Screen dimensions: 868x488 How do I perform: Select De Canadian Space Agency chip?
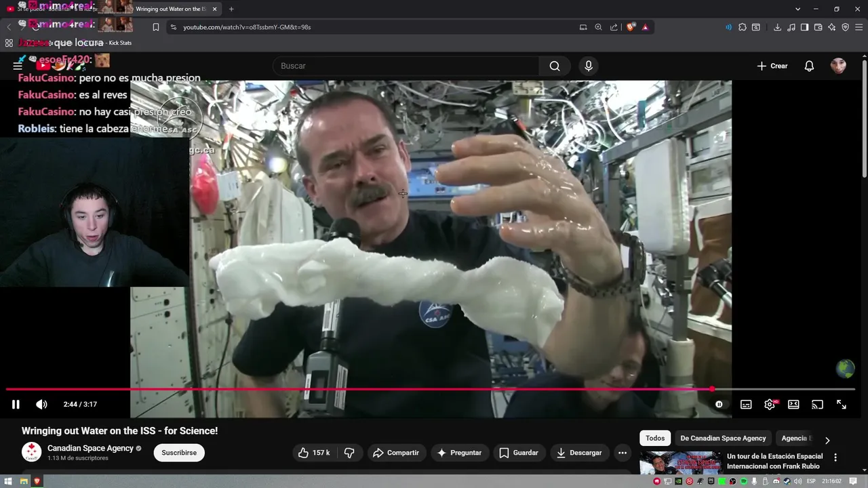tap(723, 438)
